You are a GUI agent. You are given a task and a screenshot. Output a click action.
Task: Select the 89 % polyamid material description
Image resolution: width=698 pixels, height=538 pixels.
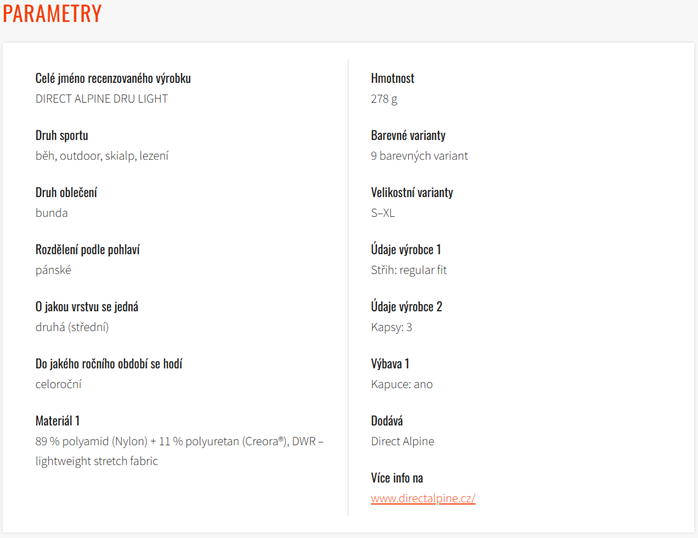click(179, 451)
